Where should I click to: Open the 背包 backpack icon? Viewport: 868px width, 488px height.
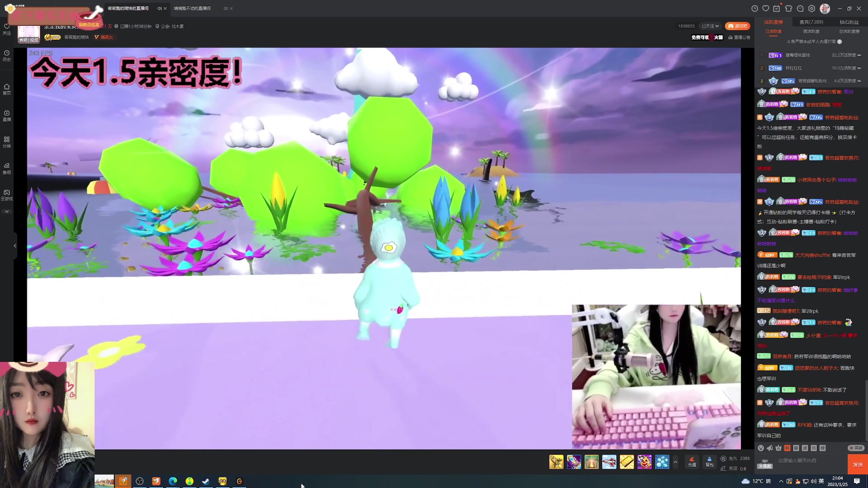click(x=709, y=461)
